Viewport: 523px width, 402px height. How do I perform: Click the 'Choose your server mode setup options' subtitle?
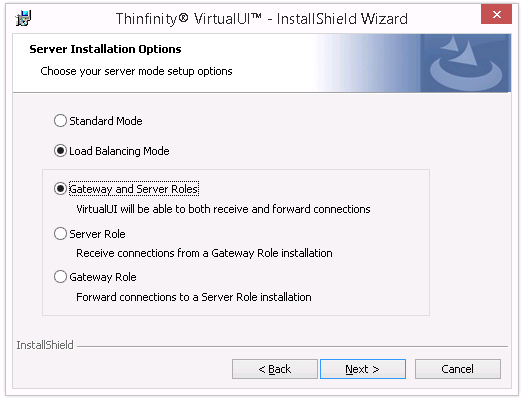point(136,71)
